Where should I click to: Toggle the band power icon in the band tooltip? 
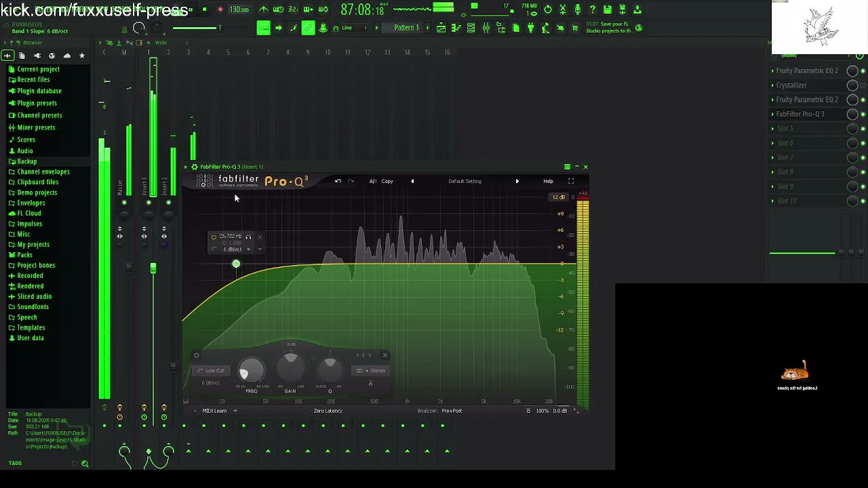(x=214, y=237)
